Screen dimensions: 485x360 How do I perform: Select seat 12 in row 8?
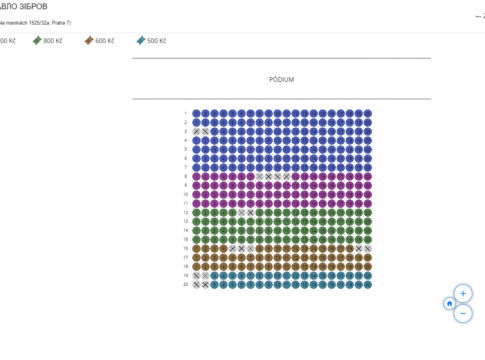[x=295, y=177]
